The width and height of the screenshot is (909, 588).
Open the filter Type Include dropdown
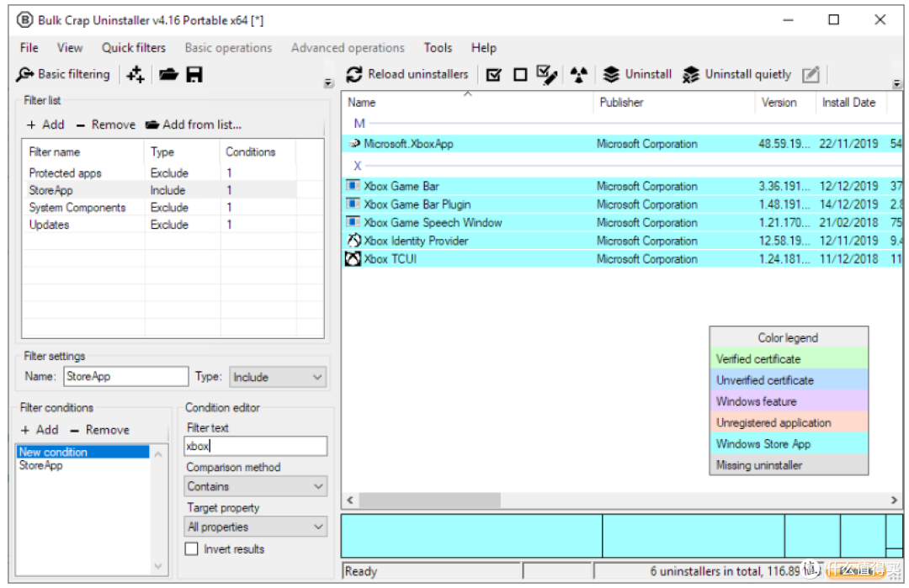tap(278, 377)
